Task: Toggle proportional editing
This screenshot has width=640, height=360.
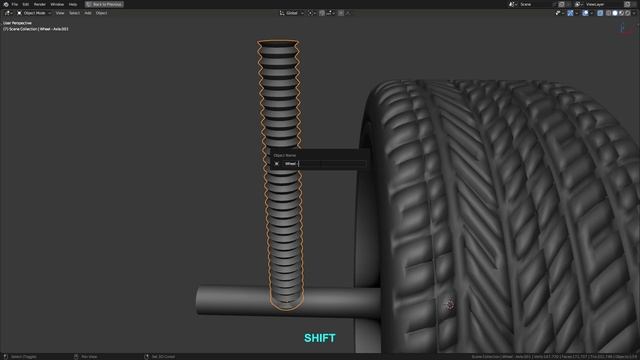Action: 341,13
